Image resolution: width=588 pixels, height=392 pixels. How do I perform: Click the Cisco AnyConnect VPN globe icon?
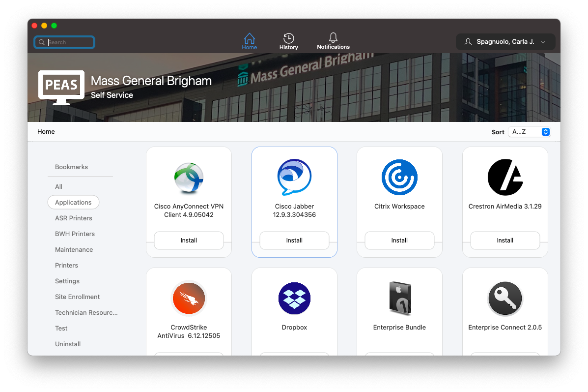189,178
